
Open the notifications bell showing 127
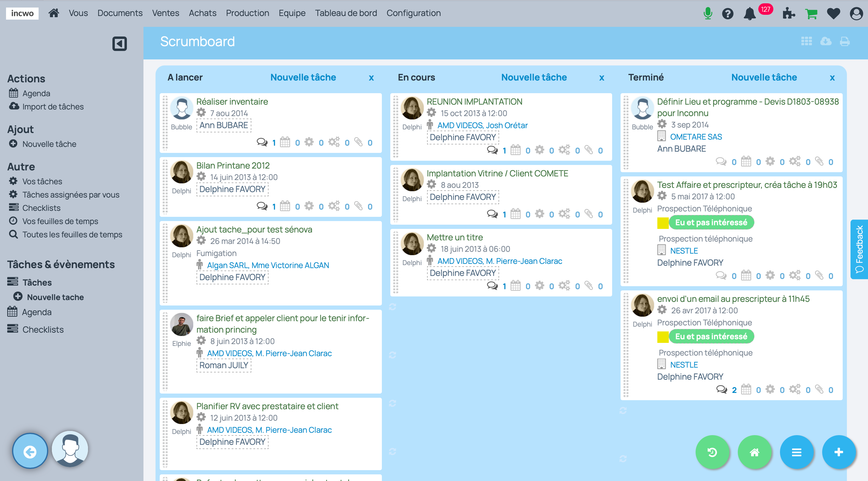[750, 14]
